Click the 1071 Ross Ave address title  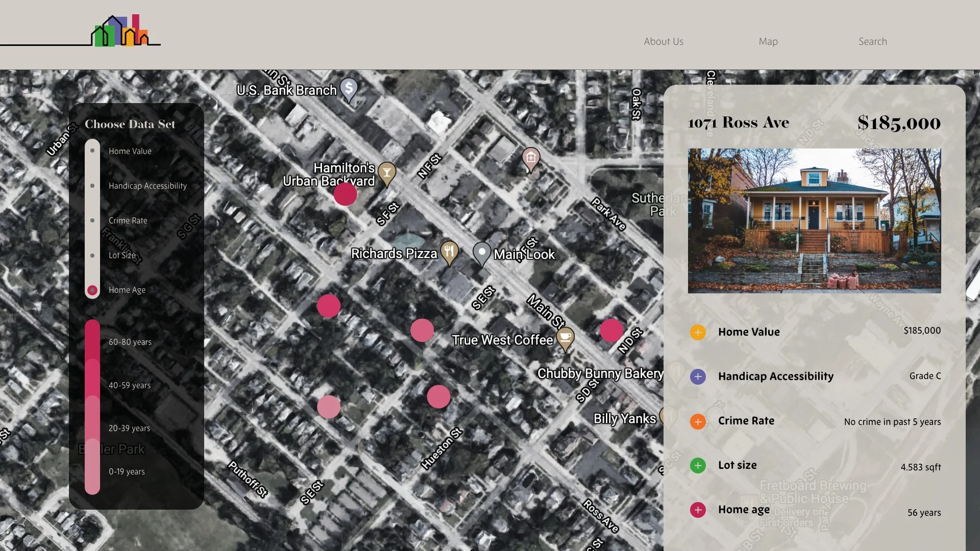tap(739, 122)
